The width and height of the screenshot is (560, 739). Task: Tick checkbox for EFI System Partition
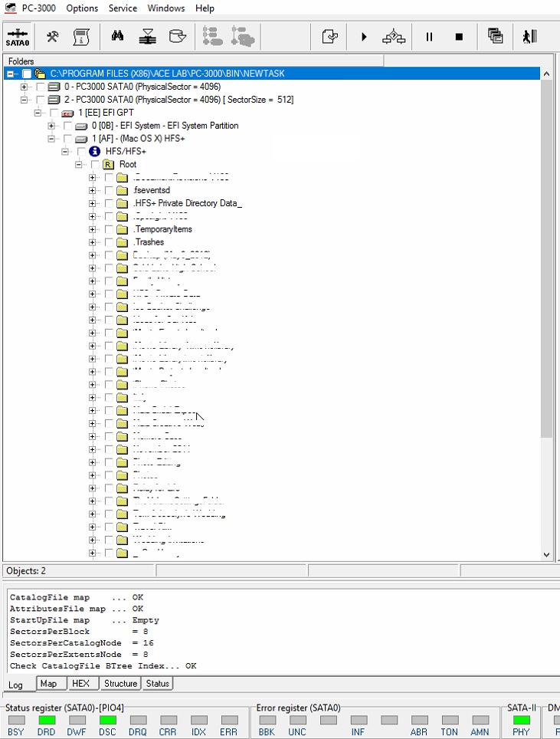click(x=68, y=126)
